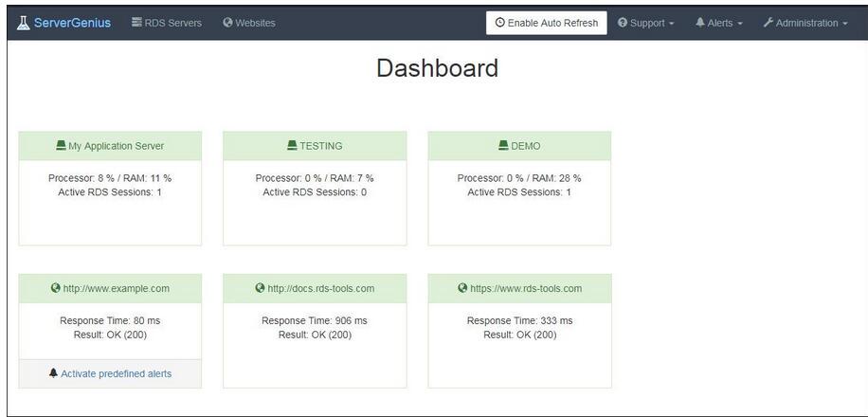Open the Alerts dropdown menu
The image size is (868, 417).
tap(719, 23)
